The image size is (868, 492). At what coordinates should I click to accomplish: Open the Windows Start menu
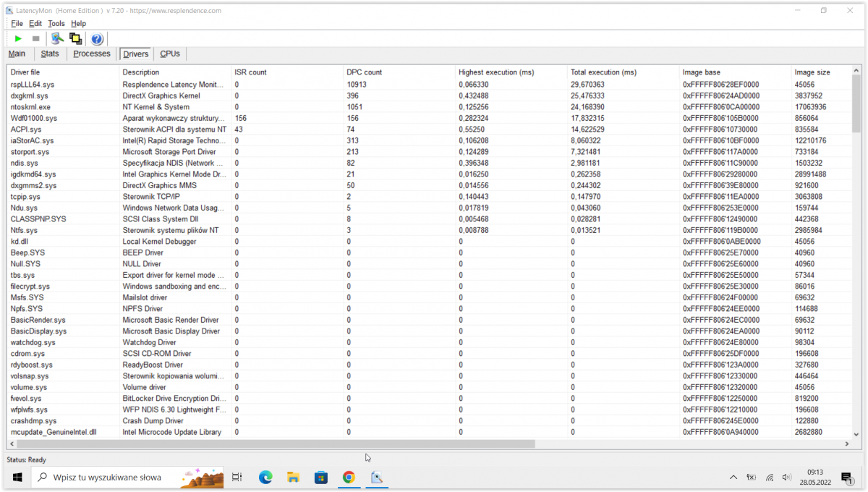(17, 477)
